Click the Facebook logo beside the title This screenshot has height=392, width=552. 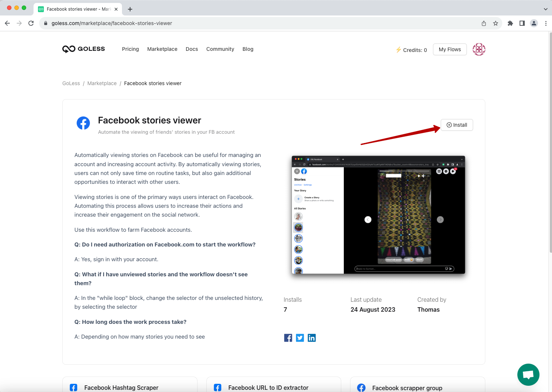click(x=83, y=123)
